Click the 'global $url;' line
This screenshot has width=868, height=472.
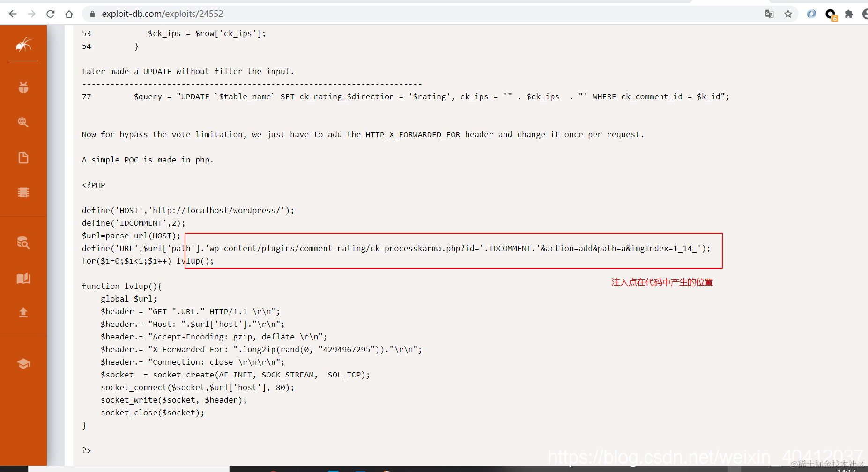129,299
